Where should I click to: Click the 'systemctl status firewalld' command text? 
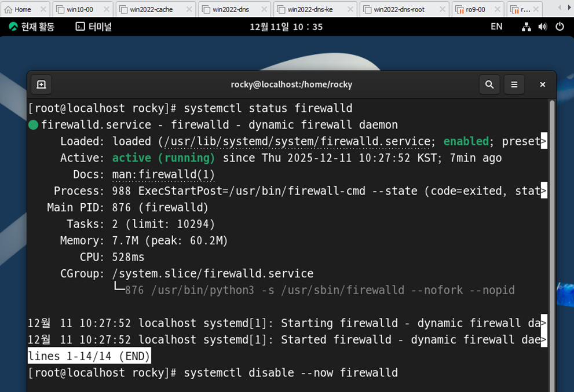268,108
